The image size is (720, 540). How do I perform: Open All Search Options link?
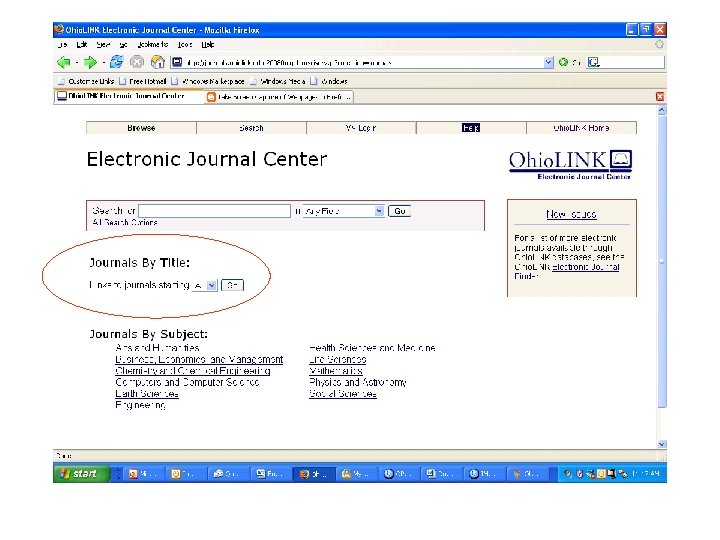click(125, 222)
